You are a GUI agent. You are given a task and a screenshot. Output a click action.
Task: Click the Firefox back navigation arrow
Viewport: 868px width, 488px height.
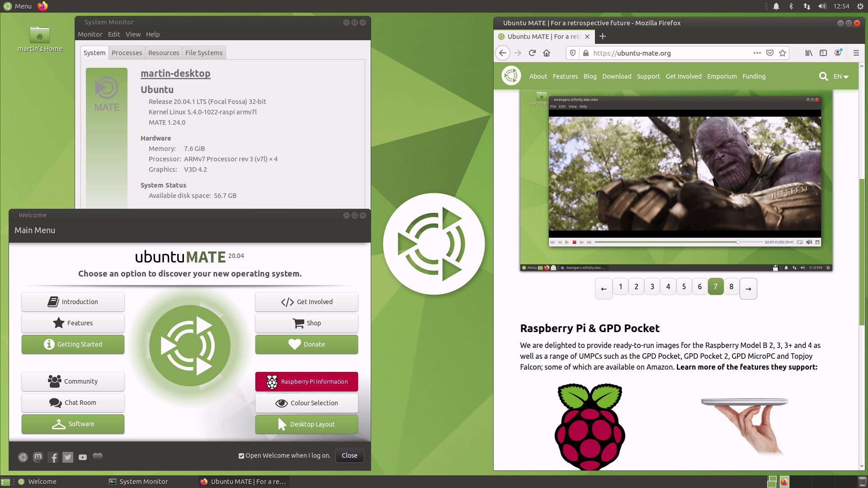pos(503,53)
